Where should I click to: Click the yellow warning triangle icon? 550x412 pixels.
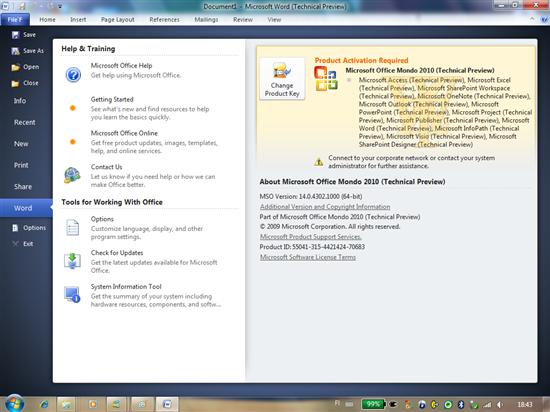(318, 162)
